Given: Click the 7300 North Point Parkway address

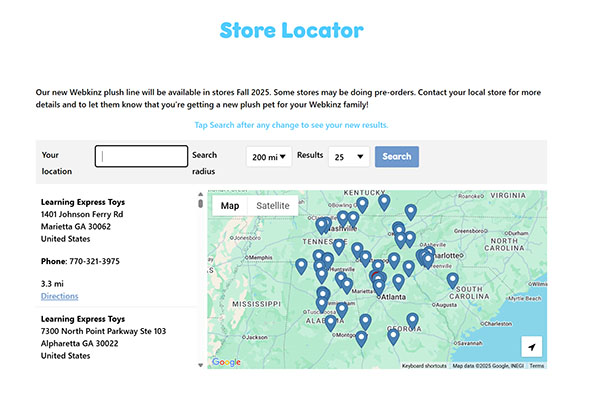Looking at the screenshot, I should click(x=103, y=331).
